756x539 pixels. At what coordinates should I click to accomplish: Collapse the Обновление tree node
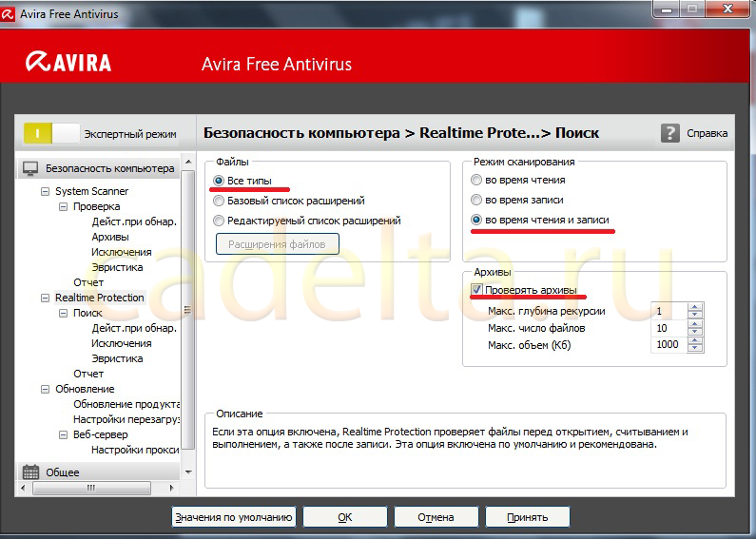[x=45, y=389]
